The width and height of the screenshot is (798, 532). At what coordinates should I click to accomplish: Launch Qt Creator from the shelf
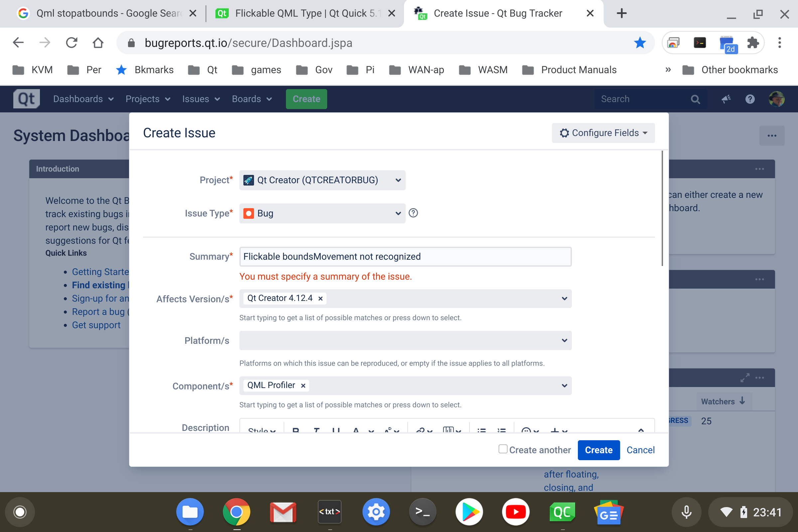(x=562, y=512)
